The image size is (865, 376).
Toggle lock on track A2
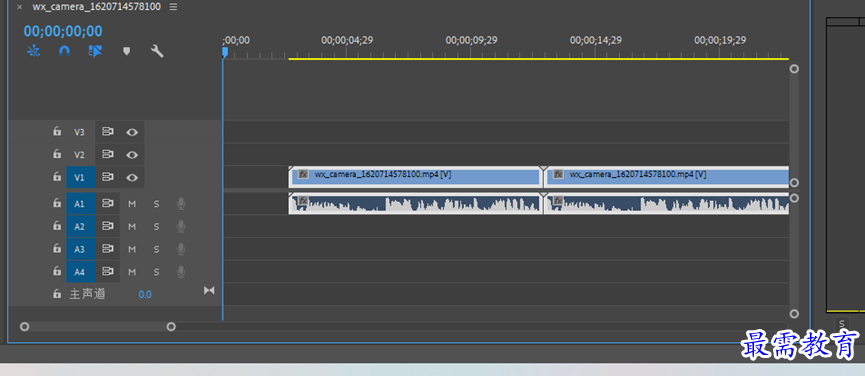(x=57, y=226)
